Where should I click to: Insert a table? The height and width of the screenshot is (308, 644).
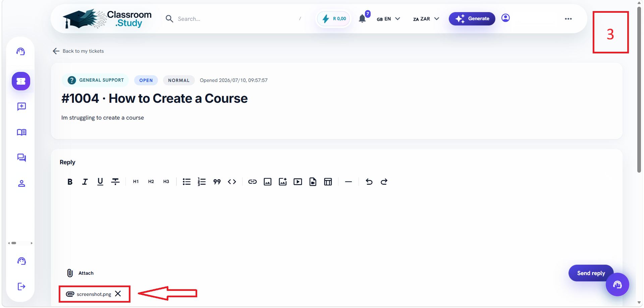pyautogui.click(x=328, y=182)
